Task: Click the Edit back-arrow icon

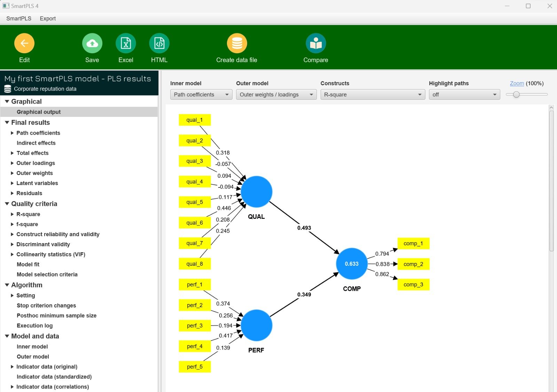Action: [24, 43]
